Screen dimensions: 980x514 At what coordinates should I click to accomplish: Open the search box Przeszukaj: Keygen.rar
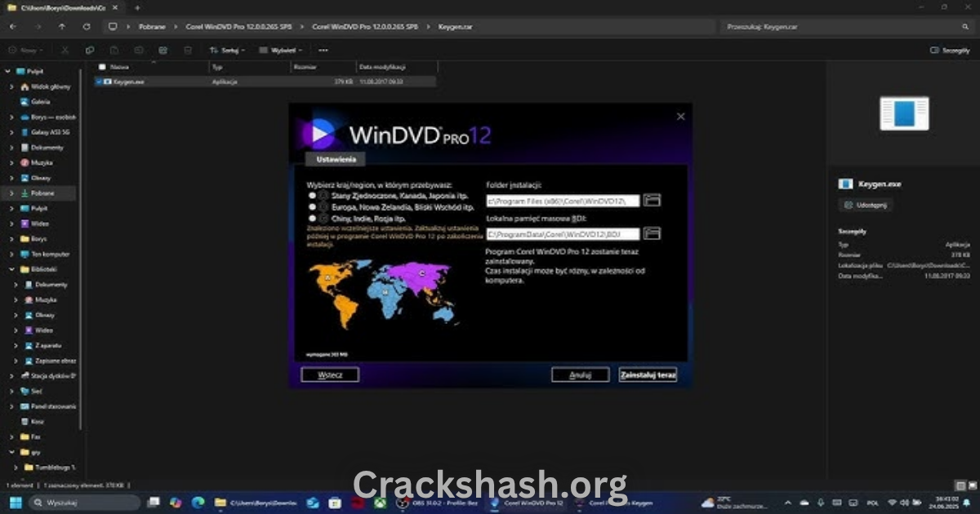point(845,26)
